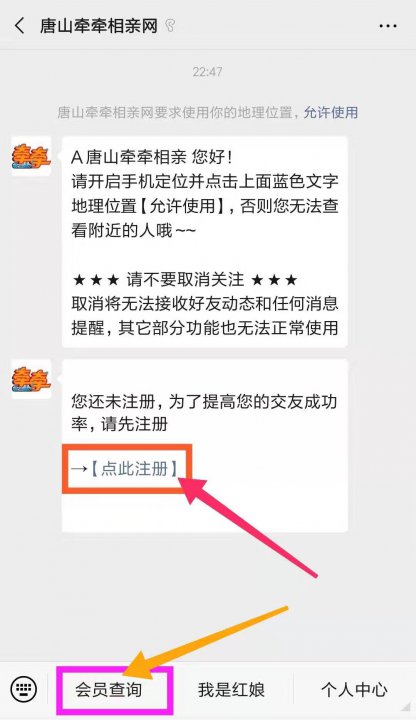
Task: Tap the greeting line A唐山牵牵相亲 您好
Action: click(152, 158)
